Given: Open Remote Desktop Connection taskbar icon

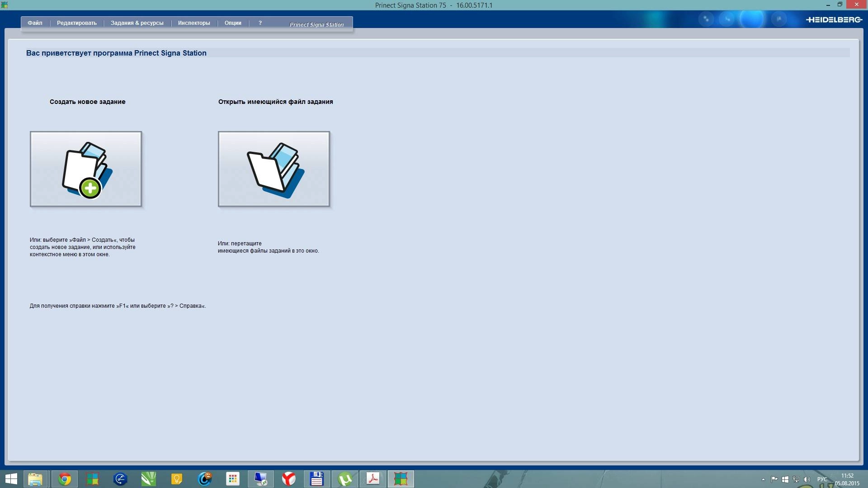Looking at the screenshot, I should pos(261,479).
